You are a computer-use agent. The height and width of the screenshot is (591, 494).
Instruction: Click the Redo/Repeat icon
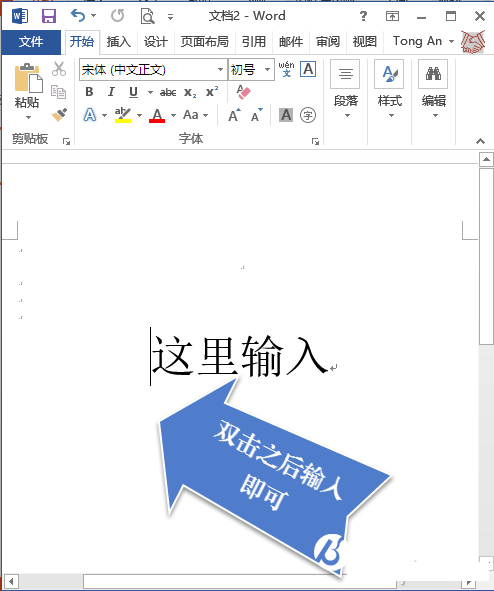[x=118, y=15]
